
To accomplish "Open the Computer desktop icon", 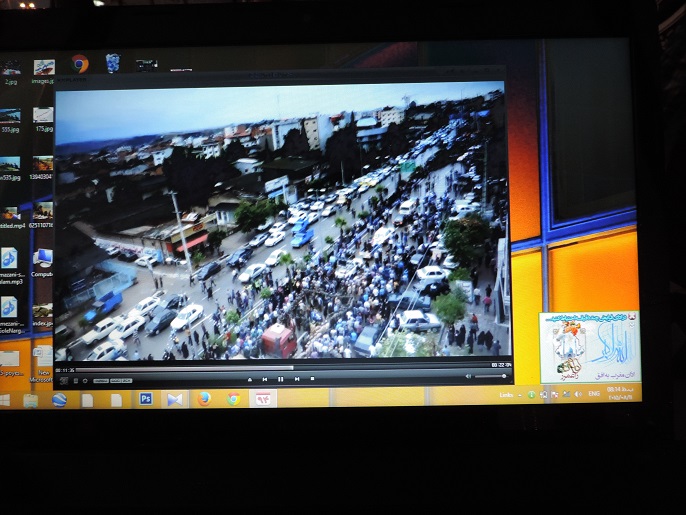I will 42,261.
